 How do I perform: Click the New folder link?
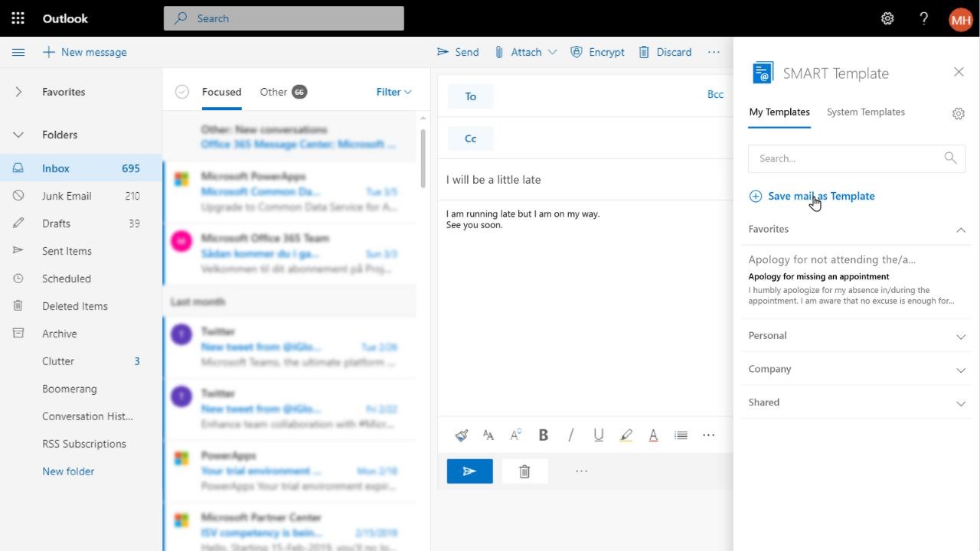(68, 471)
